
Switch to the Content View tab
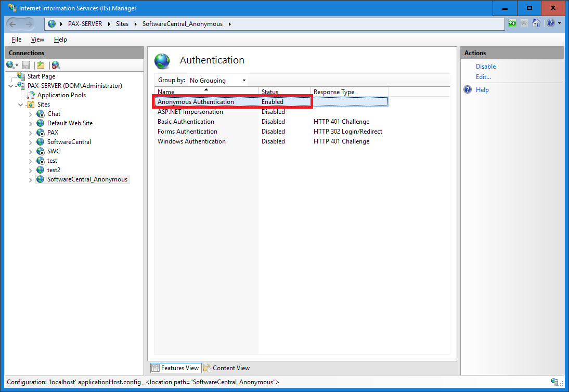pos(226,368)
